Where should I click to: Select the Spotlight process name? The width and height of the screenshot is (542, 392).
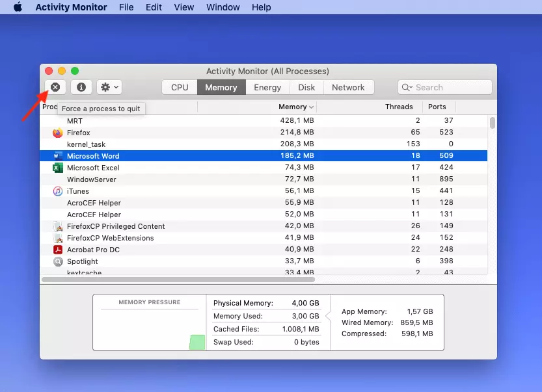82,261
